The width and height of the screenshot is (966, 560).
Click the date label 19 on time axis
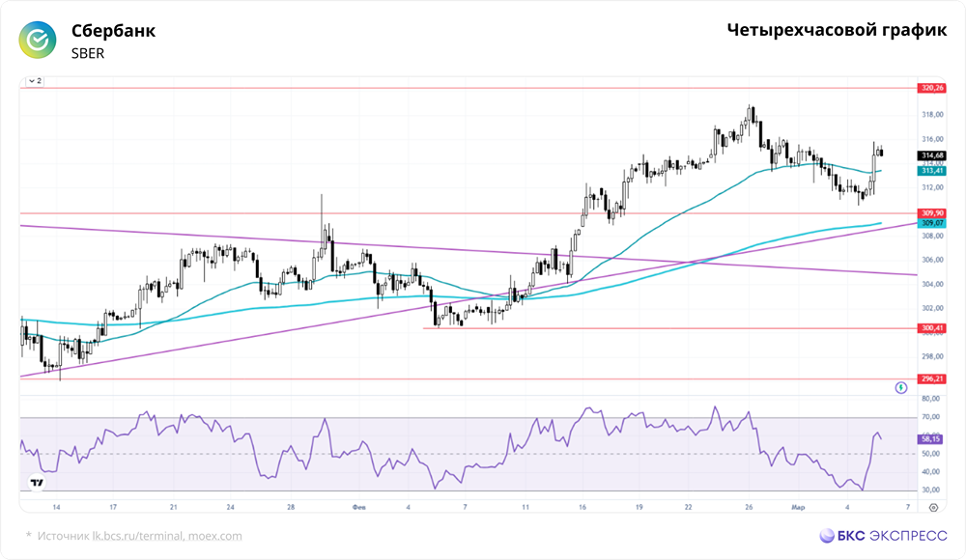tap(639, 508)
